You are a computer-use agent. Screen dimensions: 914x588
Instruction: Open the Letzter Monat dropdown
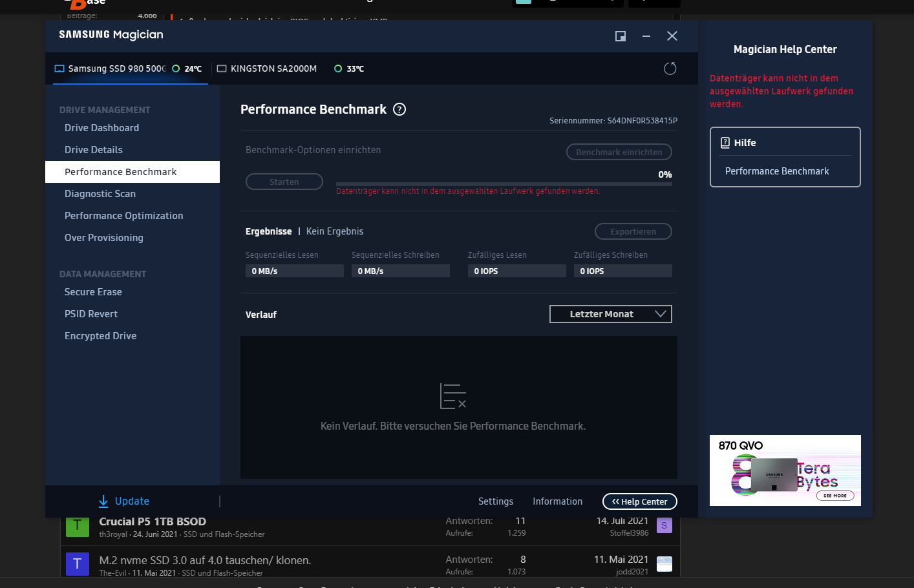(611, 314)
